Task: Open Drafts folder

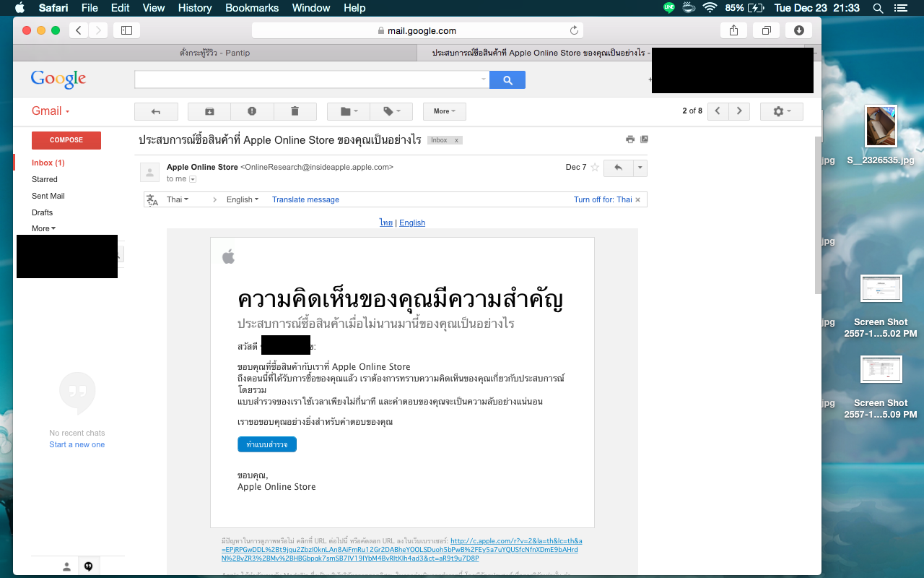Action: click(x=43, y=212)
